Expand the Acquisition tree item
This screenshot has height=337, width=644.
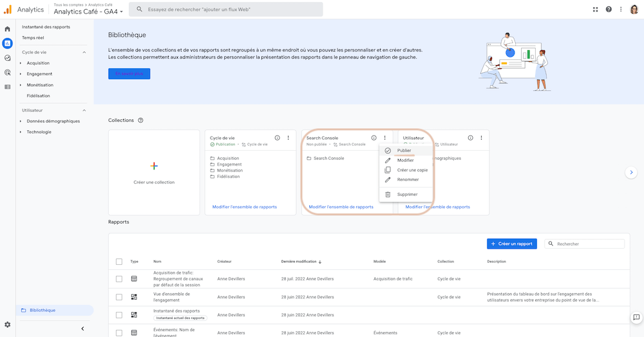pyautogui.click(x=21, y=63)
